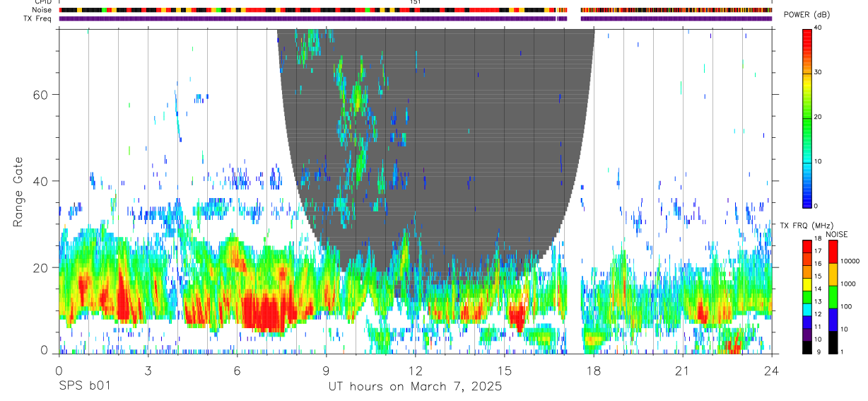Click UT hours axis tick '9'
868x401 pixels.
coord(326,370)
